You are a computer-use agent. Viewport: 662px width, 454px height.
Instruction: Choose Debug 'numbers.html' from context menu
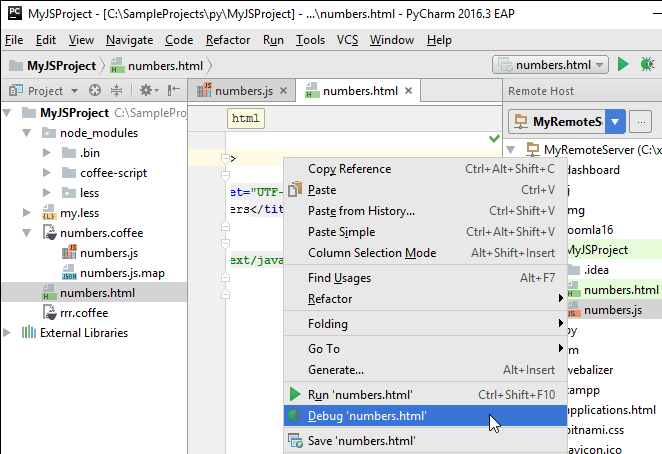click(x=425, y=416)
